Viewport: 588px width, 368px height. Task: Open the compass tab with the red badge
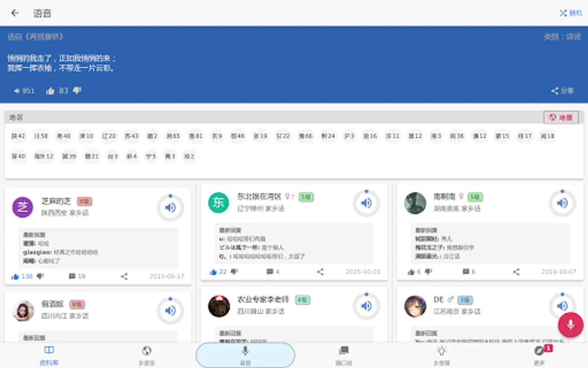540,355
